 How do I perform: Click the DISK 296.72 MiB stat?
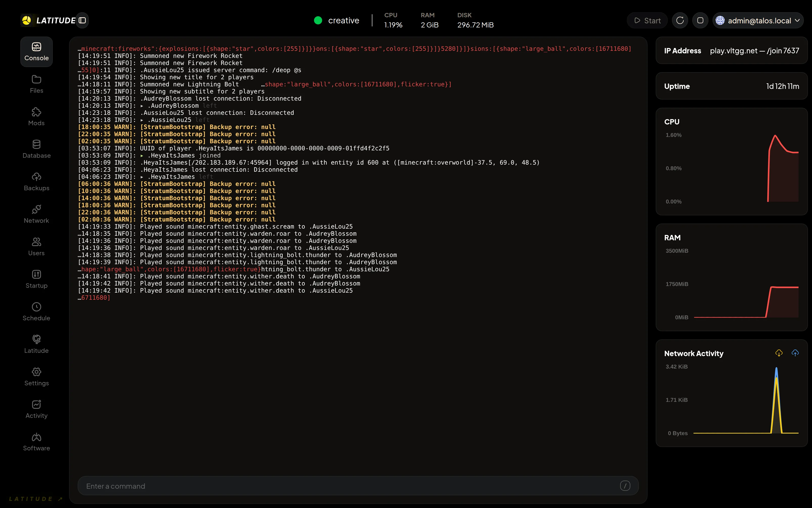click(476, 21)
